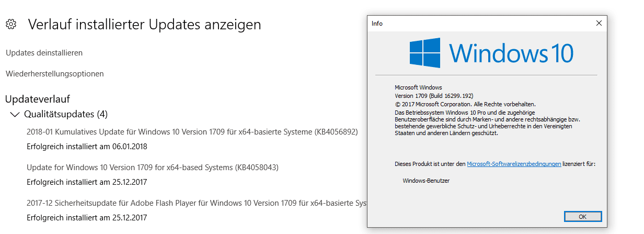Click the Windows 10 wordmark
This screenshot has height=234, width=644.
point(511,53)
